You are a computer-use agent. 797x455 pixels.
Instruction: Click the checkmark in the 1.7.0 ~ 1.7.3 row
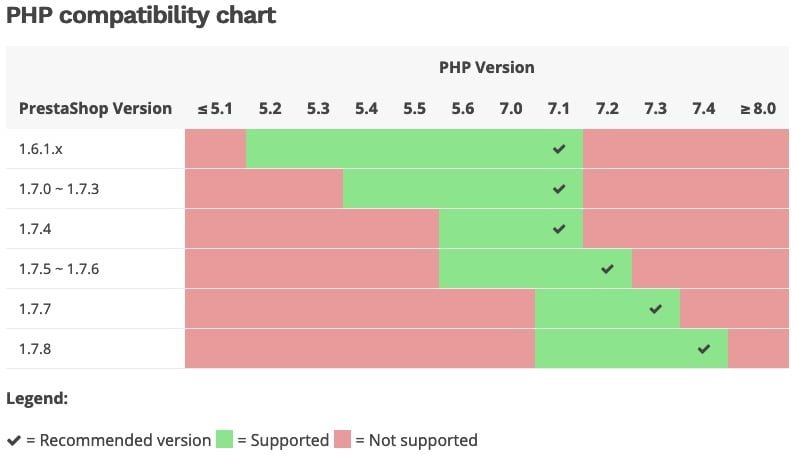[x=559, y=189]
